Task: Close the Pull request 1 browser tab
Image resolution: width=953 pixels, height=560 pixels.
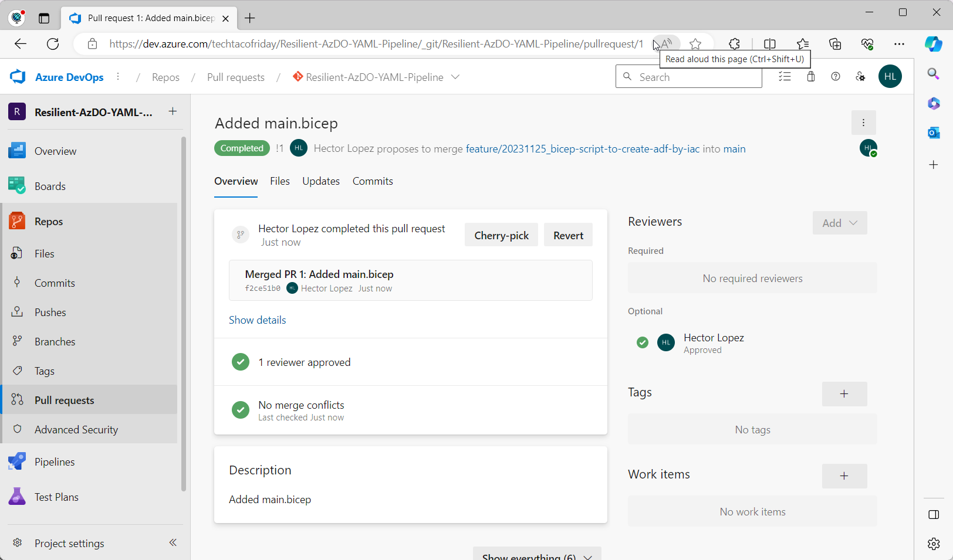Action: [225, 18]
